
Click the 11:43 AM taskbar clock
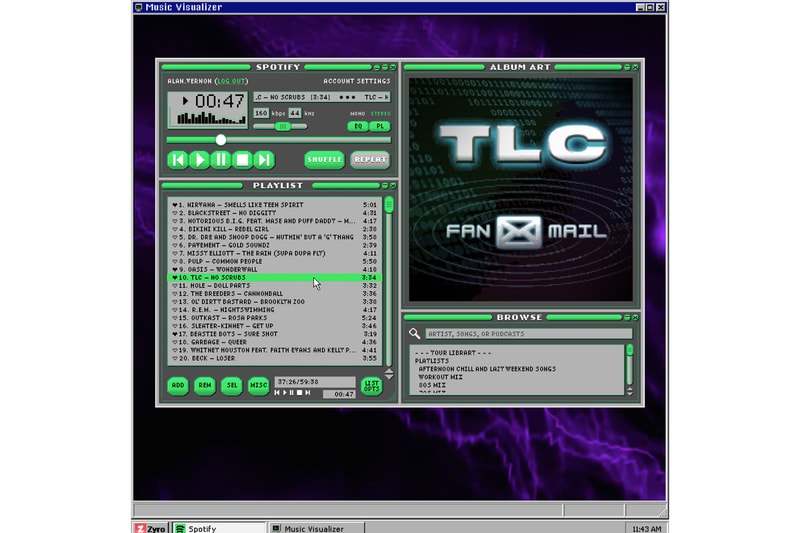pyautogui.click(x=646, y=529)
